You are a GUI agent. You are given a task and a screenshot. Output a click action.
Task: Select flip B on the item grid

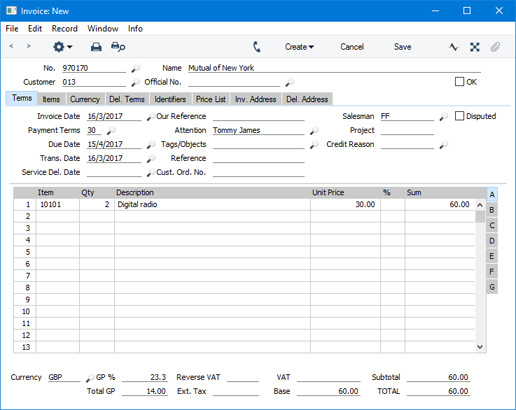492,210
